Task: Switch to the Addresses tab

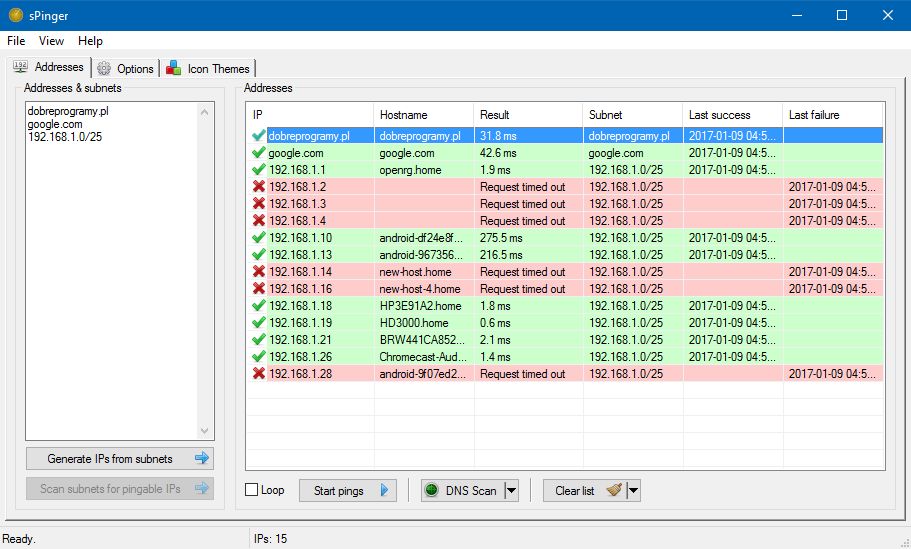Action: [x=49, y=67]
